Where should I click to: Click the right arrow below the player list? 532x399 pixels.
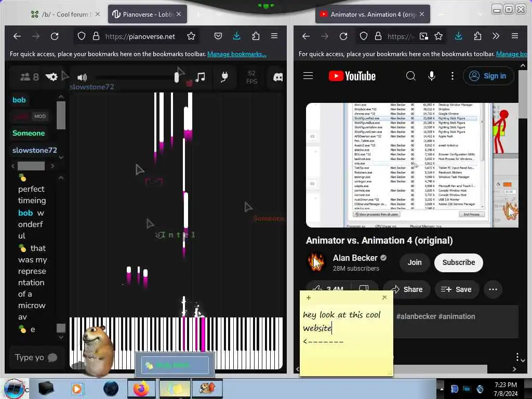(52, 166)
